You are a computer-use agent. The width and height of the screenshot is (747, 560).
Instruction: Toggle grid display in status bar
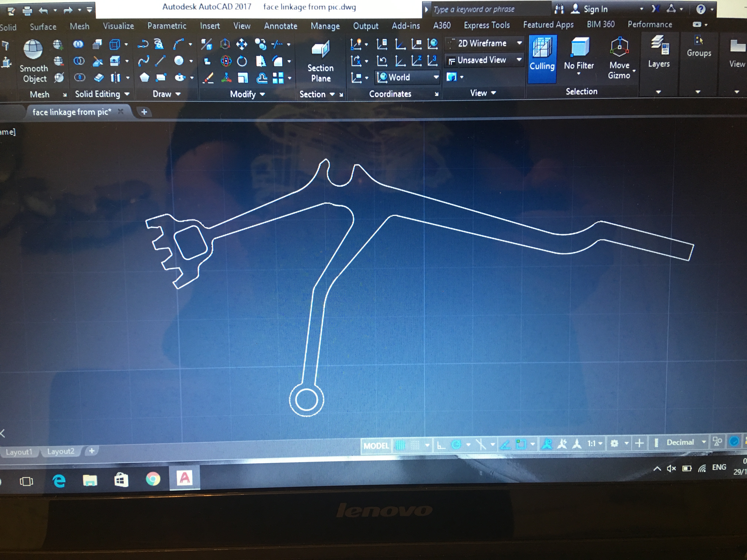click(400, 446)
